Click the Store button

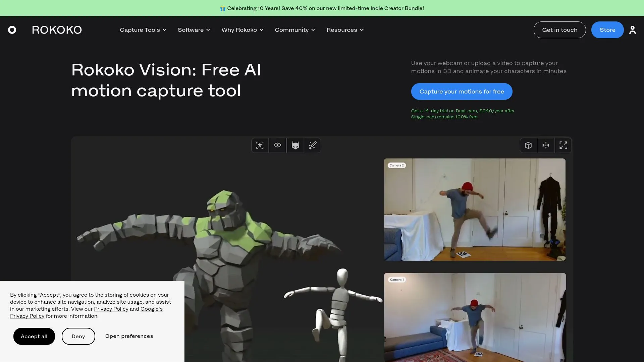(607, 29)
